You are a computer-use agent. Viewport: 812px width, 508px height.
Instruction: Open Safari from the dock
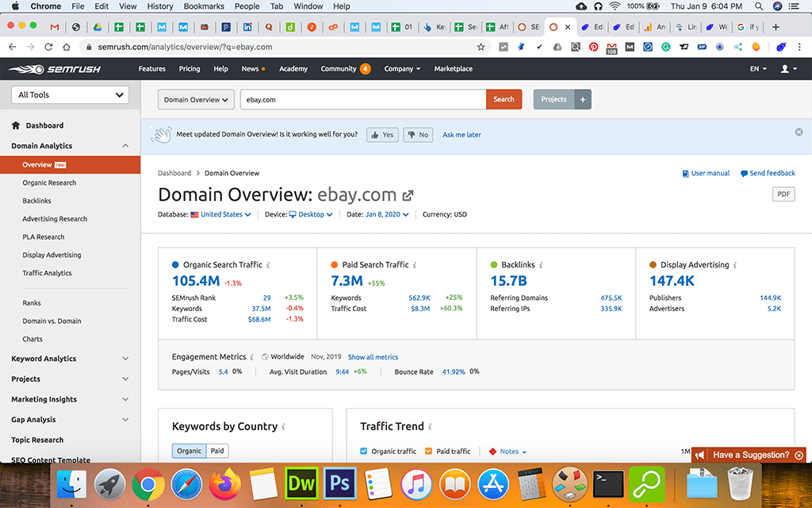coord(187,483)
